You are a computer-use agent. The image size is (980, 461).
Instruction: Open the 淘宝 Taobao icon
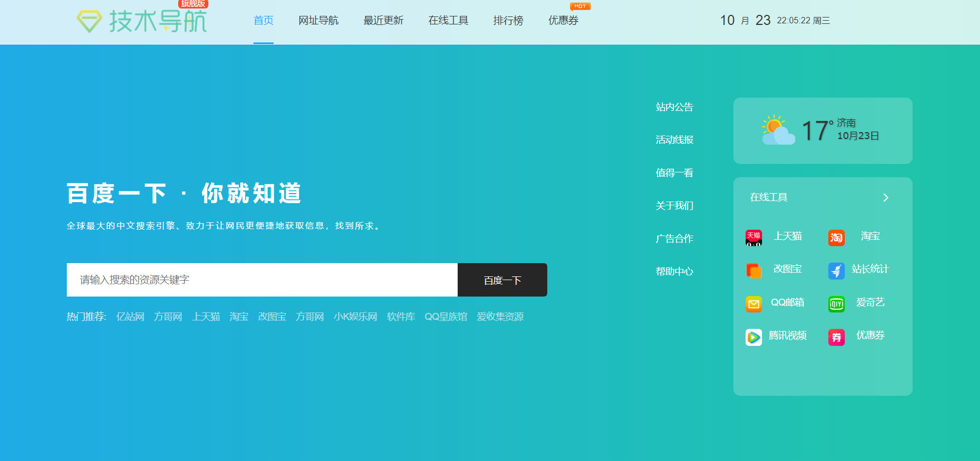coord(836,238)
